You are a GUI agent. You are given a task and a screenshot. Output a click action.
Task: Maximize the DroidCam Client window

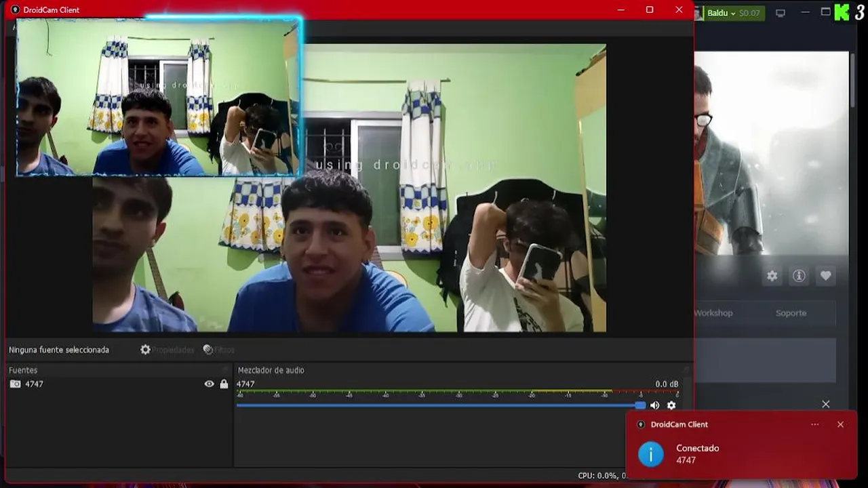(x=650, y=9)
